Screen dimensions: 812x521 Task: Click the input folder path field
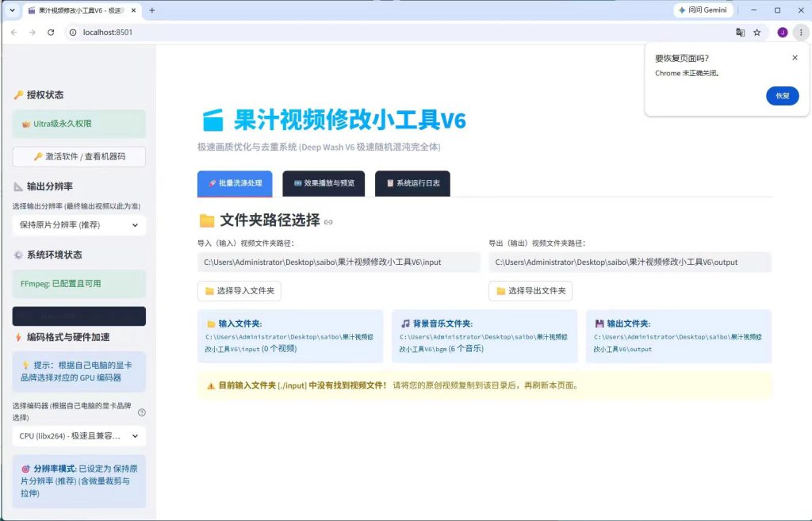339,262
